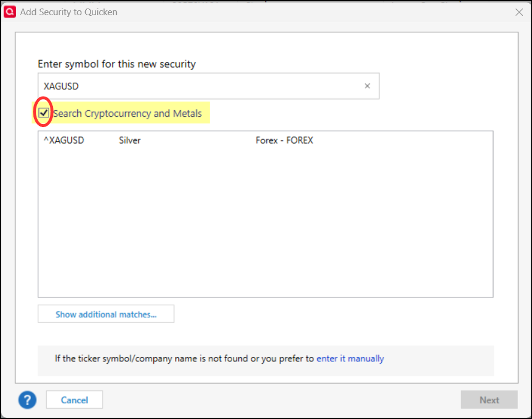Screen dimensions: 532x419
Task: Click the Add Security to Quicken title text
Action: click(x=69, y=12)
